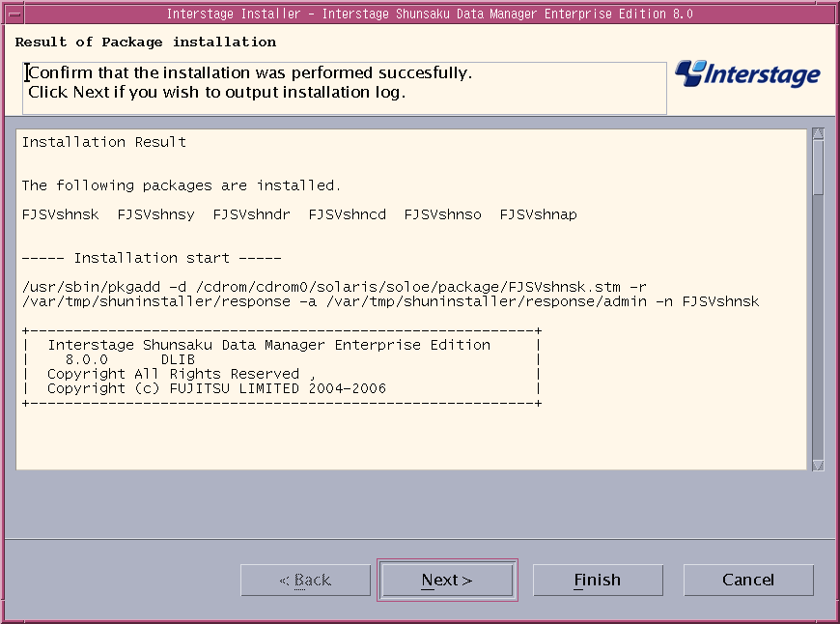Click the 'Installation Result' heading in the log
Viewport: 840px width, 624px height.
pyautogui.click(x=104, y=142)
